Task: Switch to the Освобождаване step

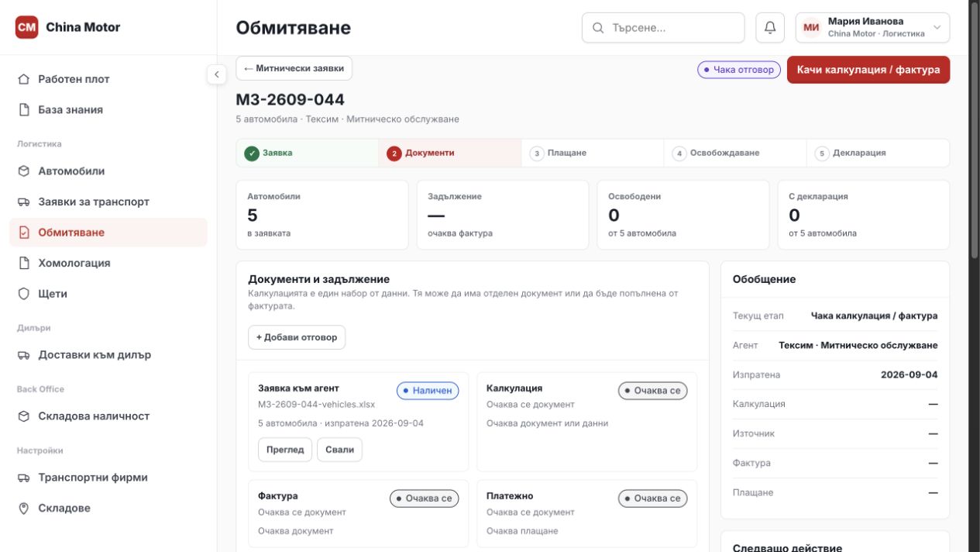Action: pos(735,154)
